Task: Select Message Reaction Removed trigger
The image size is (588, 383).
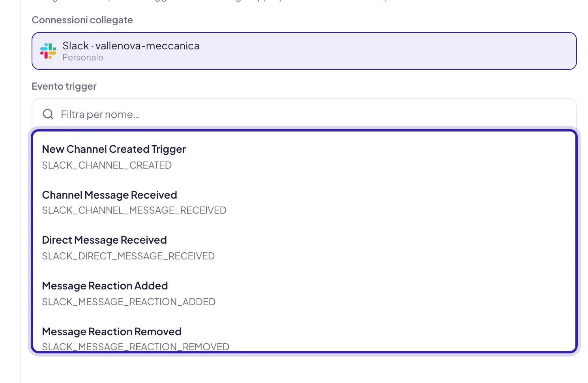Action: coord(304,334)
